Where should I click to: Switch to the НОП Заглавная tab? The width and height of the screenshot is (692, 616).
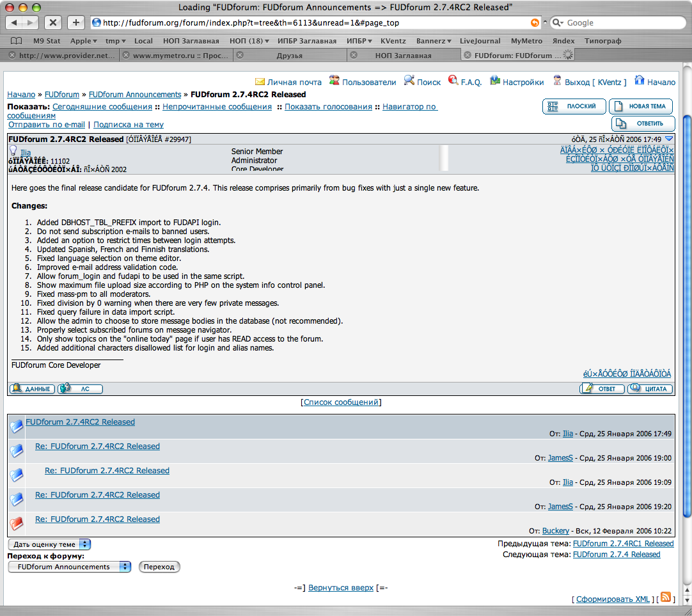click(404, 55)
